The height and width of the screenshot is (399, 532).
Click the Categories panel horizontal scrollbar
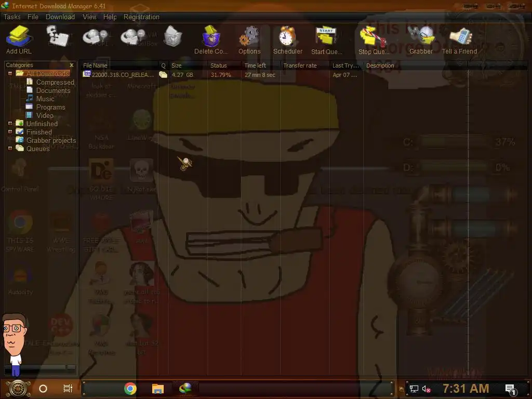(41, 368)
